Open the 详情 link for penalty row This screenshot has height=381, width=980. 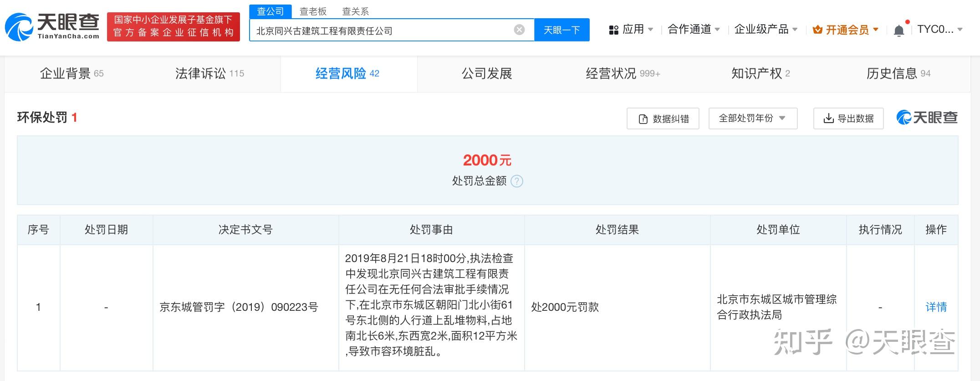click(x=936, y=307)
